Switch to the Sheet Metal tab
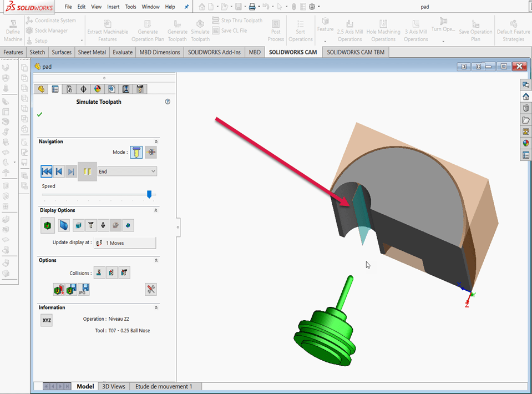The image size is (532, 394). pos(92,52)
